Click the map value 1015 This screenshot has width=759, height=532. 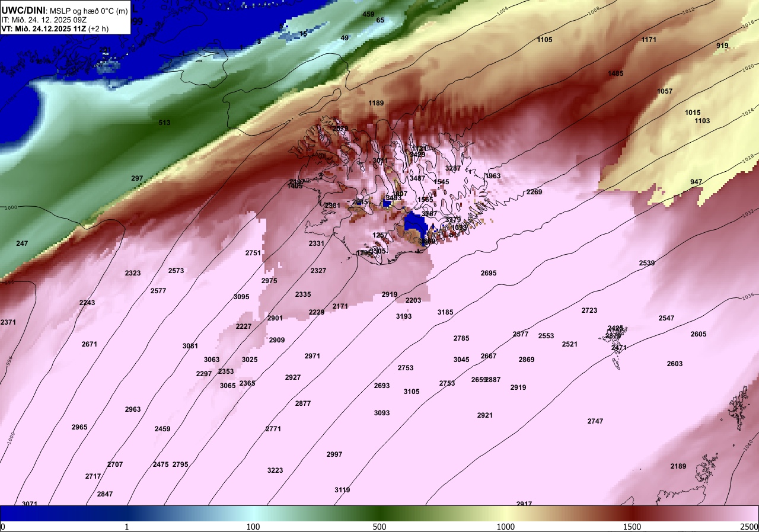pyautogui.click(x=693, y=113)
